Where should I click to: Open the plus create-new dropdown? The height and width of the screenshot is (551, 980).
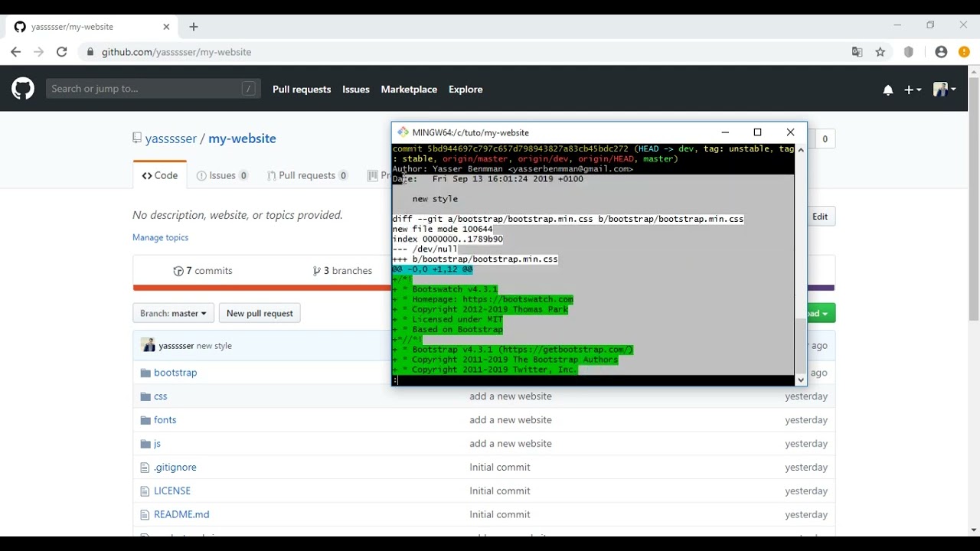913,90
